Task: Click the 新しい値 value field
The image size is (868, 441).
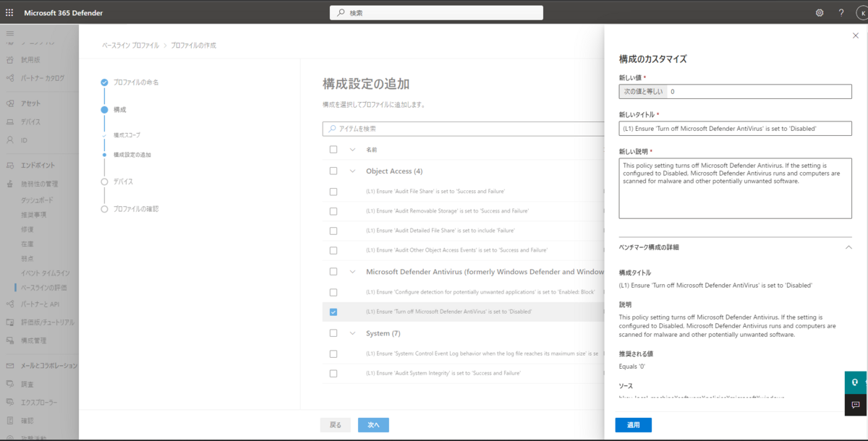Action: click(759, 92)
